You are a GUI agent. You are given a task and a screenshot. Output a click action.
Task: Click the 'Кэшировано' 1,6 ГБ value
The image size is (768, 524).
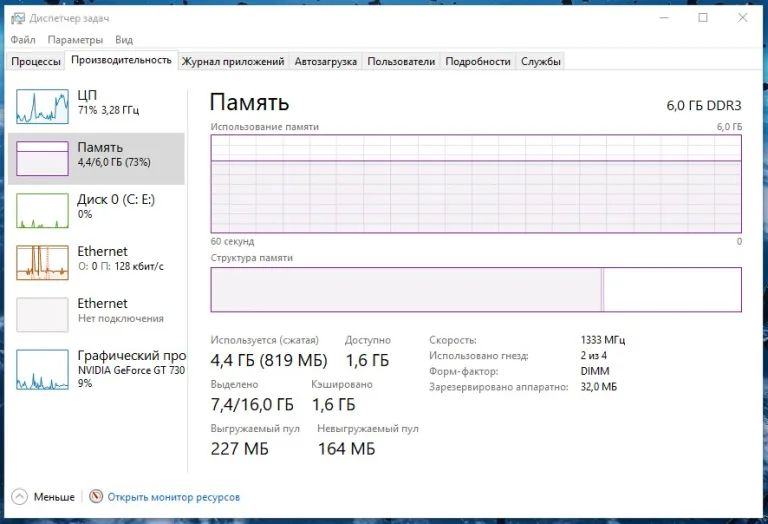(x=334, y=405)
